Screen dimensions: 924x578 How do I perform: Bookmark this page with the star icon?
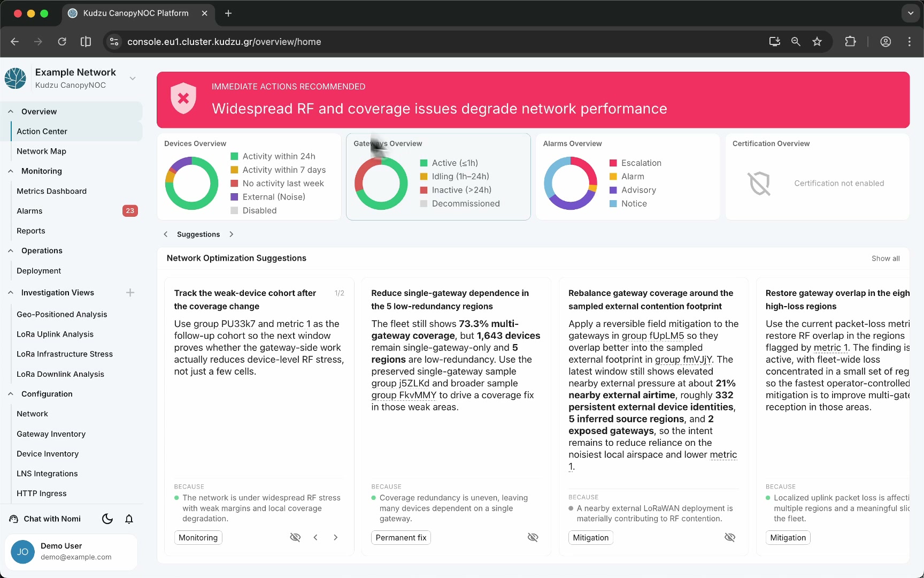[817, 42]
